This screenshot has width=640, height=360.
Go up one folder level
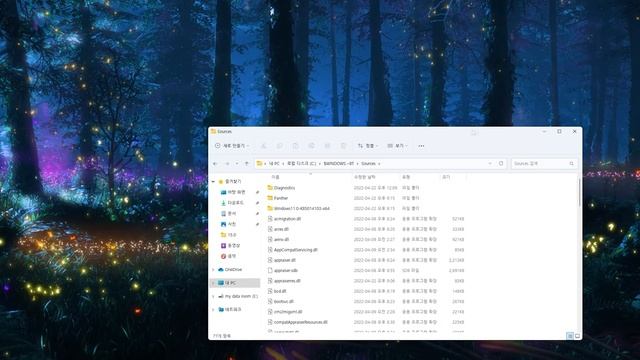click(247, 164)
